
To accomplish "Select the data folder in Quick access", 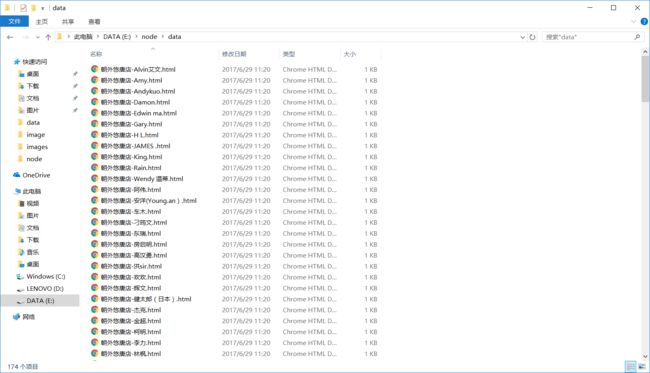I will tap(33, 123).
